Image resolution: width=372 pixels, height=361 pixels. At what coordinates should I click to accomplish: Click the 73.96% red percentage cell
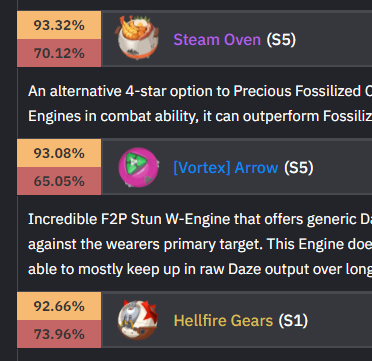click(x=59, y=334)
